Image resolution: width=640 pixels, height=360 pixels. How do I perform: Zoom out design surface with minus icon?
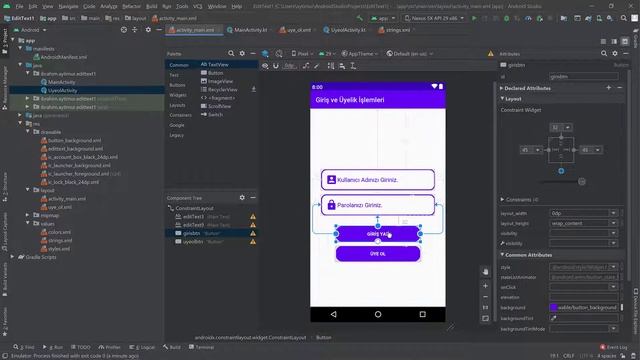(485, 297)
